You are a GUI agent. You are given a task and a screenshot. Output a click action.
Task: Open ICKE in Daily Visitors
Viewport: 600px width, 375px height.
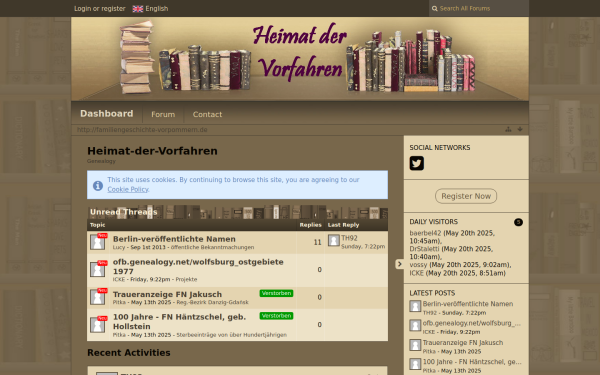pos(417,273)
